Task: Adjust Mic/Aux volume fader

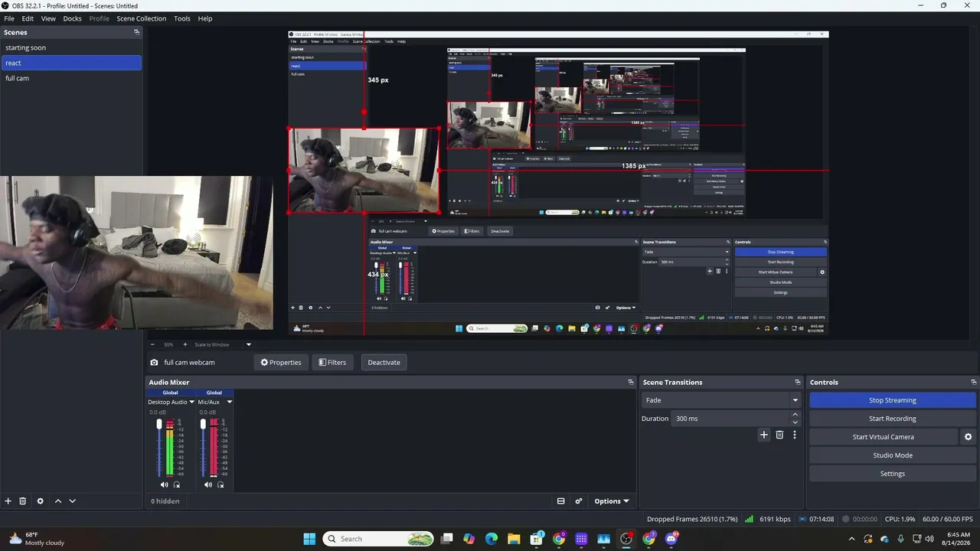Action: click(203, 424)
